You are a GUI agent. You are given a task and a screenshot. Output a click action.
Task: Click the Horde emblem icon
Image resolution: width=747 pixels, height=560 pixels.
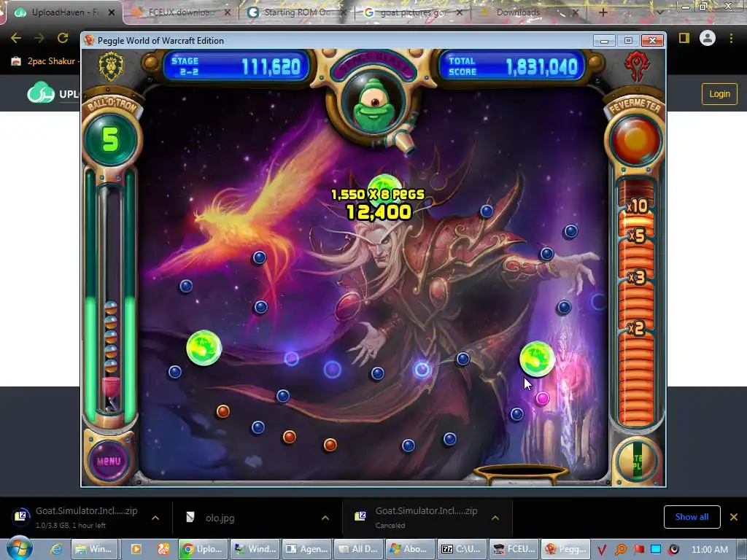(x=638, y=66)
